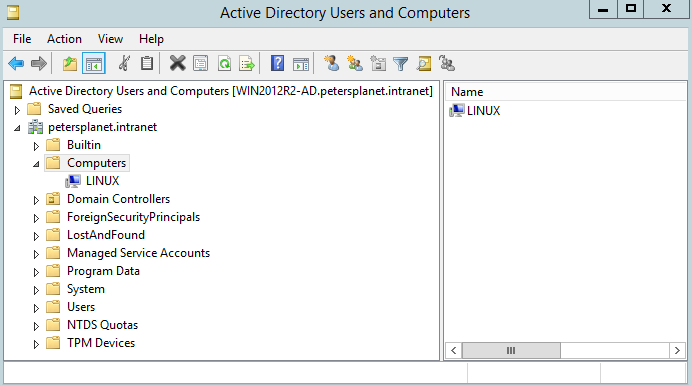Expand the Saved Queries node

coord(17,110)
